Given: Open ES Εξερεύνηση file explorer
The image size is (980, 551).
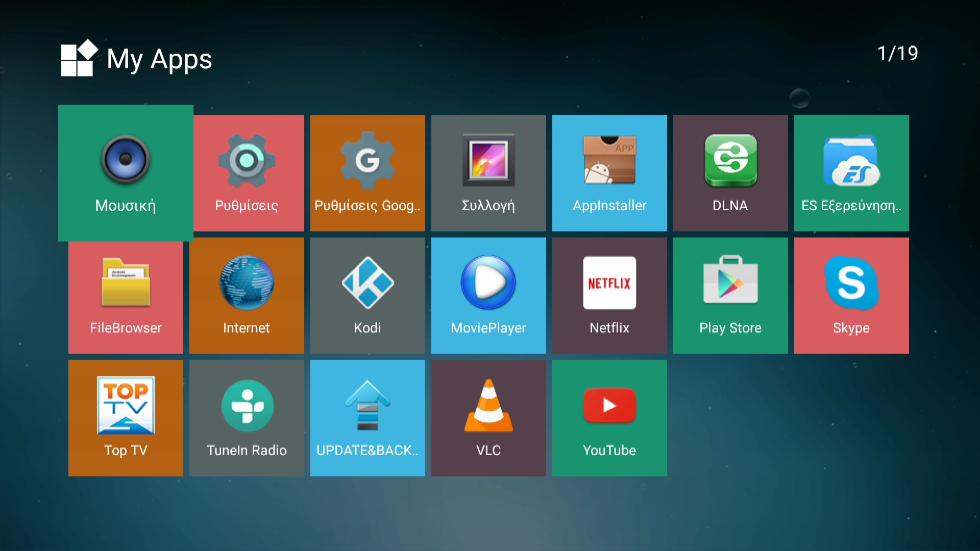Looking at the screenshot, I should coord(851,173).
